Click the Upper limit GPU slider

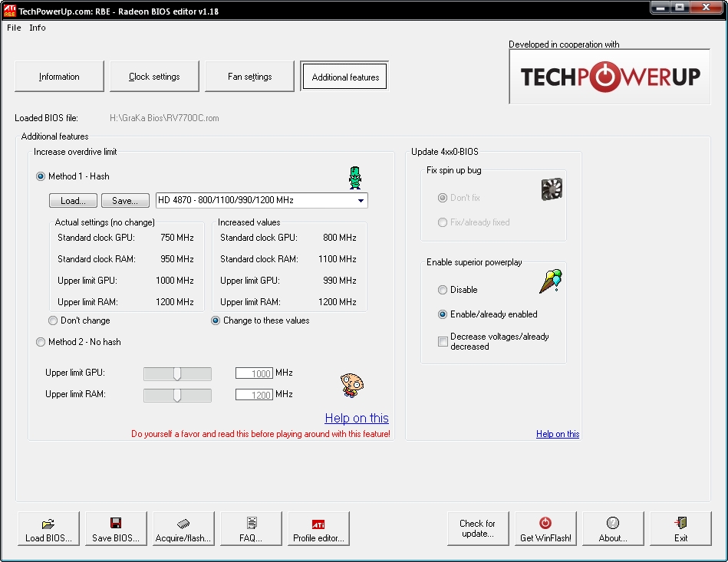(x=177, y=373)
